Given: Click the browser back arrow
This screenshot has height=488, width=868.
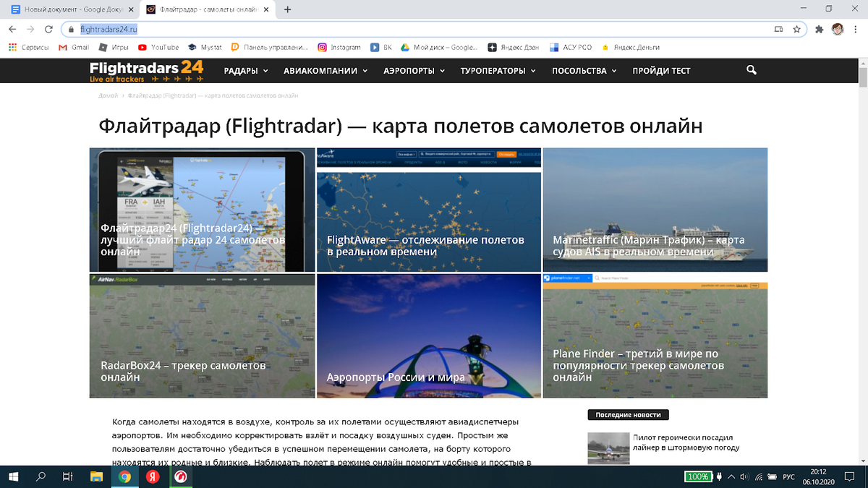Looking at the screenshot, I should (12, 30).
